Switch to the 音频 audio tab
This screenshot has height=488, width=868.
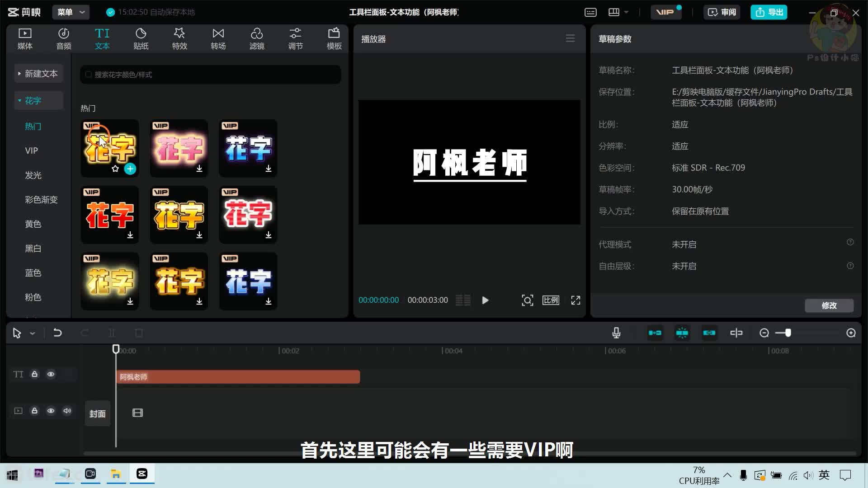[64, 39]
